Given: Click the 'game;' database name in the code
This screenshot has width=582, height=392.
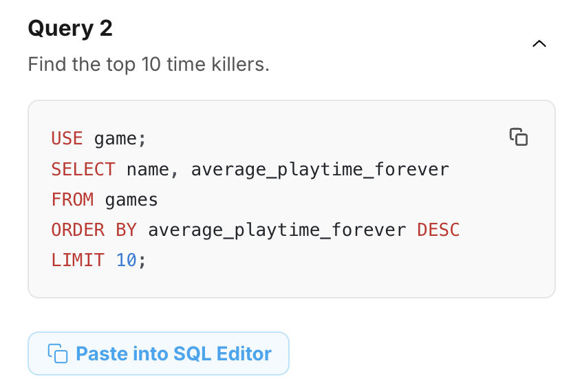Looking at the screenshot, I should click(120, 139).
